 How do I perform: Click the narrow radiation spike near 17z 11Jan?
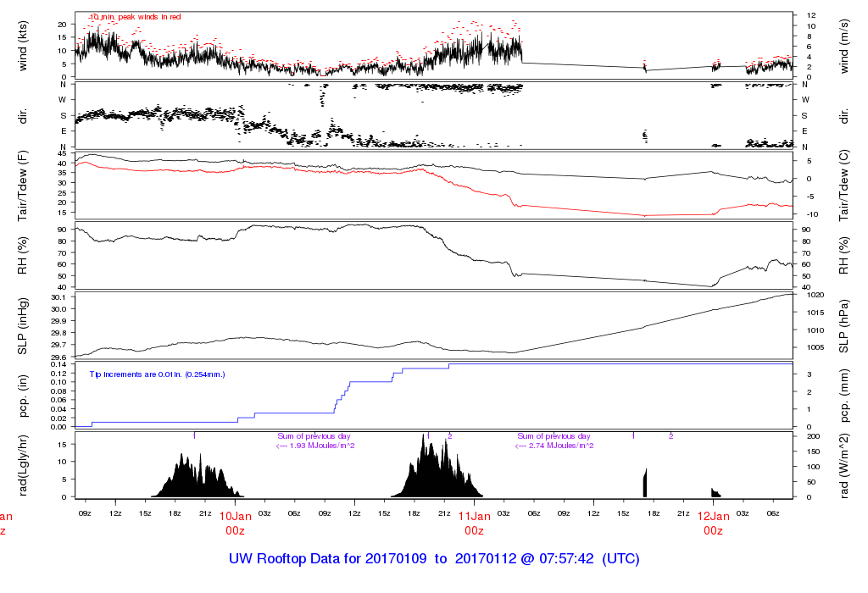(645, 483)
